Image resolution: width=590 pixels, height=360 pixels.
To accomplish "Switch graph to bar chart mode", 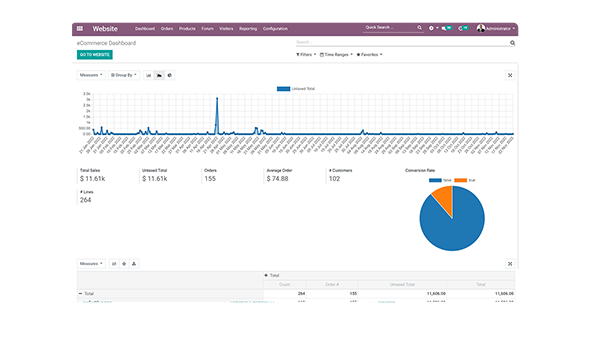I will (149, 75).
